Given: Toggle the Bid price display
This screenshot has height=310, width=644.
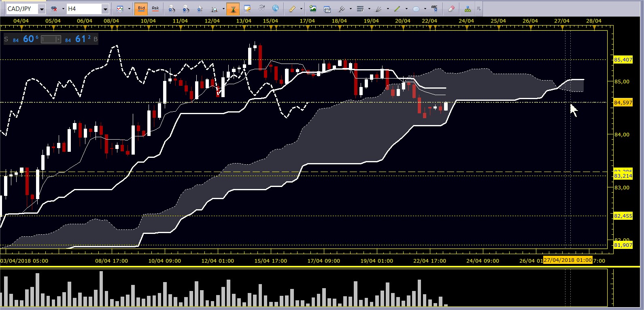Looking at the screenshot, I should tap(141, 8).
